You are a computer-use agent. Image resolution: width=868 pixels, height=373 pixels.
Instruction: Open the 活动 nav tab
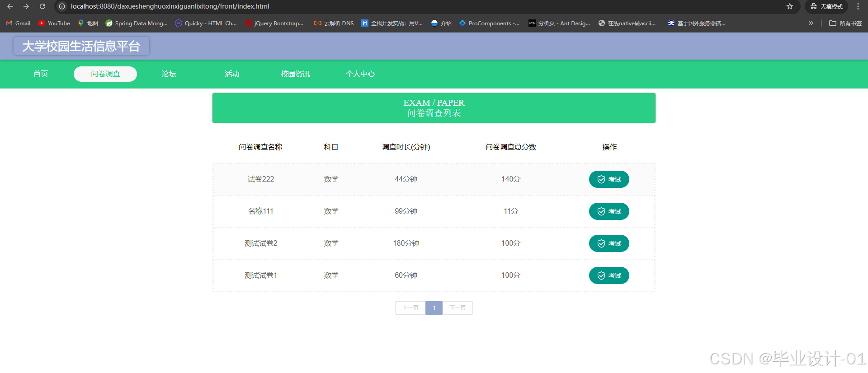click(x=232, y=74)
